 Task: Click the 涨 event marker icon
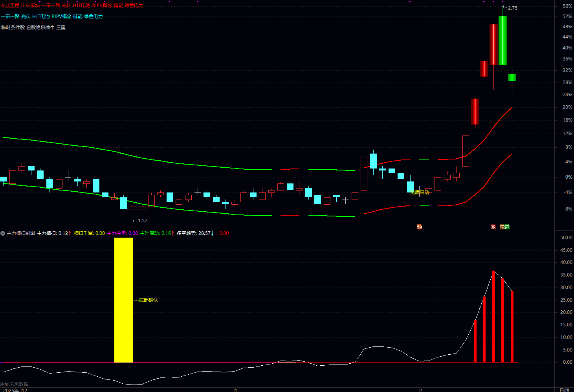(x=493, y=227)
